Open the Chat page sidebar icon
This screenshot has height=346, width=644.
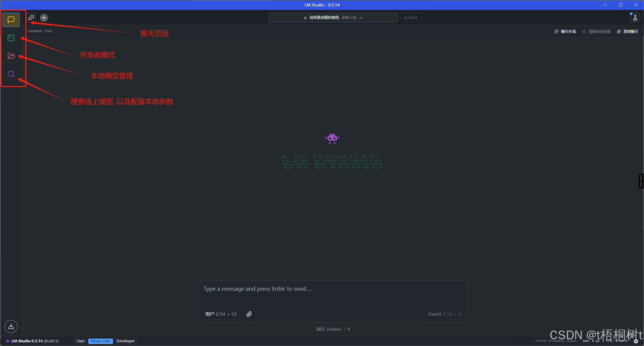11,20
